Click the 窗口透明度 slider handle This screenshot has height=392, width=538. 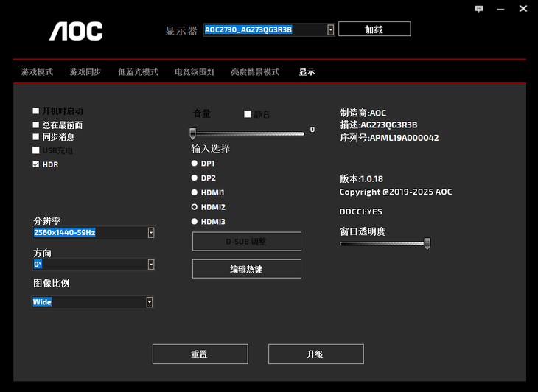(x=427, y=243)
